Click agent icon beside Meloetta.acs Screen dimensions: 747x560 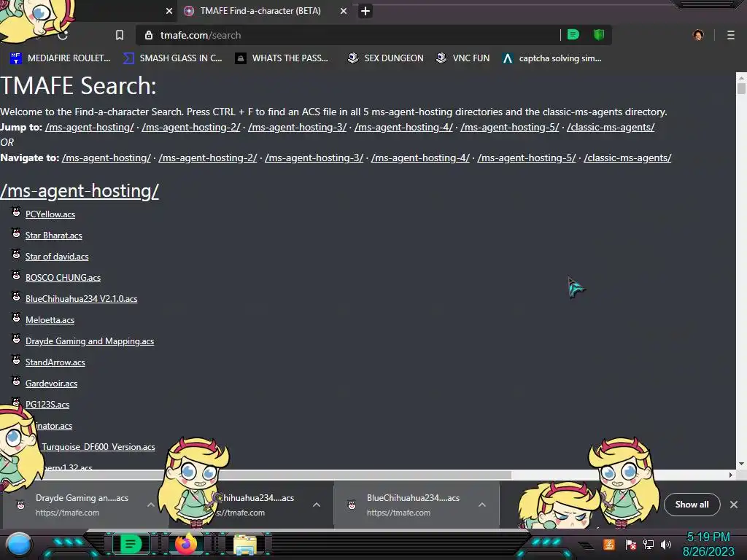click(x=16, y=318)
